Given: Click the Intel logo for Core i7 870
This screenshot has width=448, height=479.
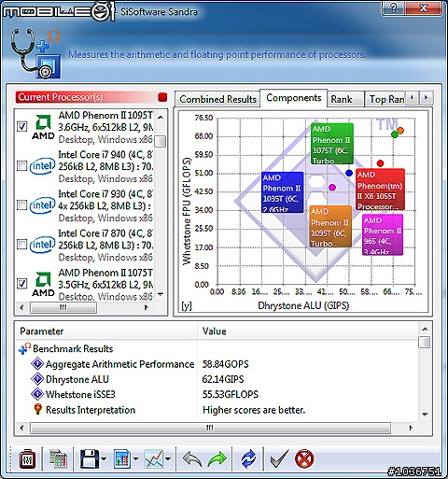Looking at the screenshot, I should click(42, 245).
